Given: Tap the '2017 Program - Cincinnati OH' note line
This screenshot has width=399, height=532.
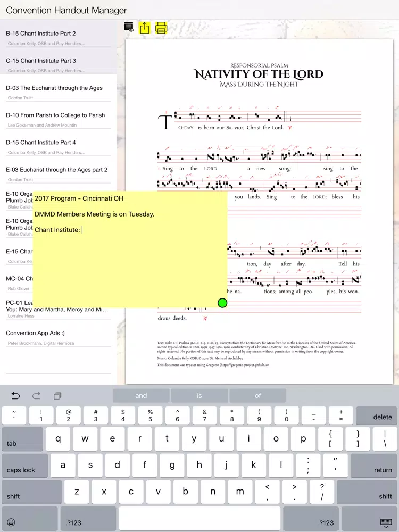Looking at the screenshot, I should point(79,198).
